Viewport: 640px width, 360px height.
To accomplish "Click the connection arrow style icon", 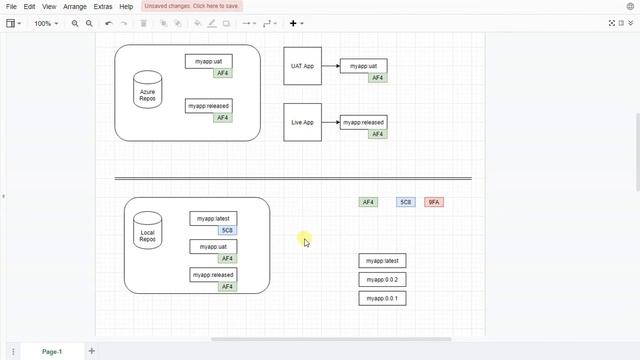I will [246, 24].
